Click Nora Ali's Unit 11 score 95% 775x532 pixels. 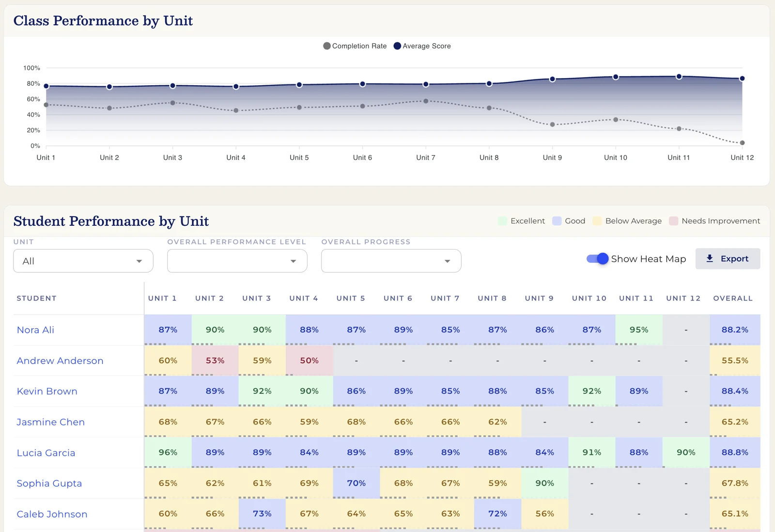[x=639, y=330]
